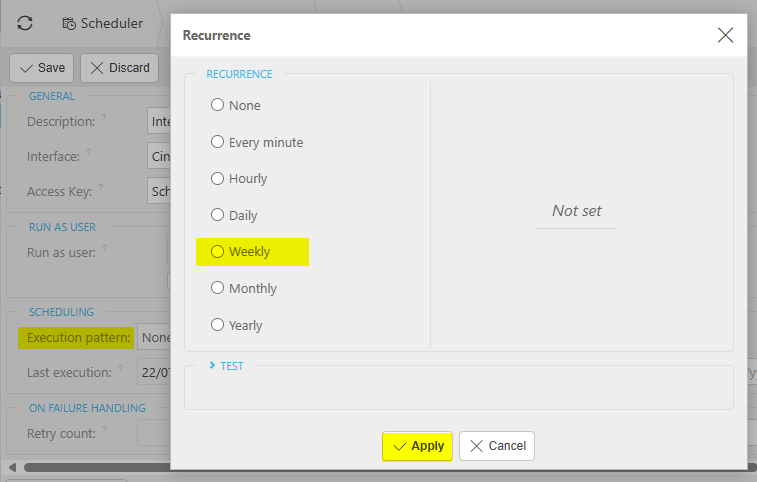Click the Discard button
757x482 pixels.
coord(120,68)
